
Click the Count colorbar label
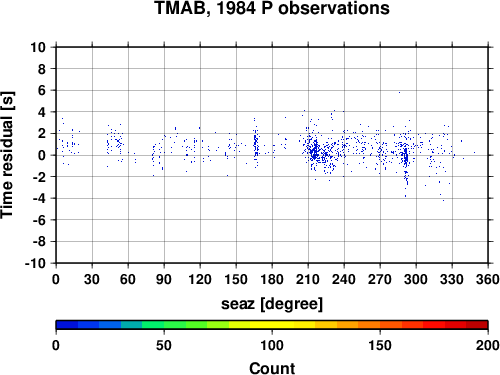coord(272,369)
